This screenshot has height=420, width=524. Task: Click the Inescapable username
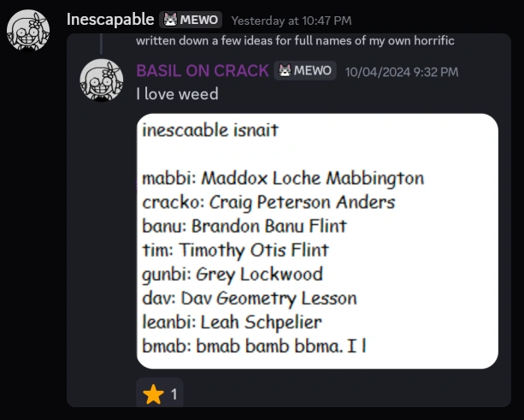109,20
